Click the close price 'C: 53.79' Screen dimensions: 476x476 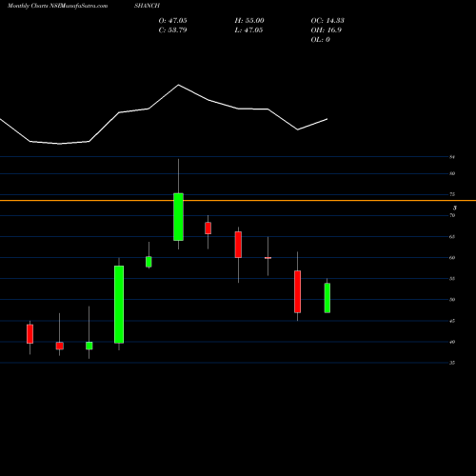pyautogui.click(x=172, y=30)
